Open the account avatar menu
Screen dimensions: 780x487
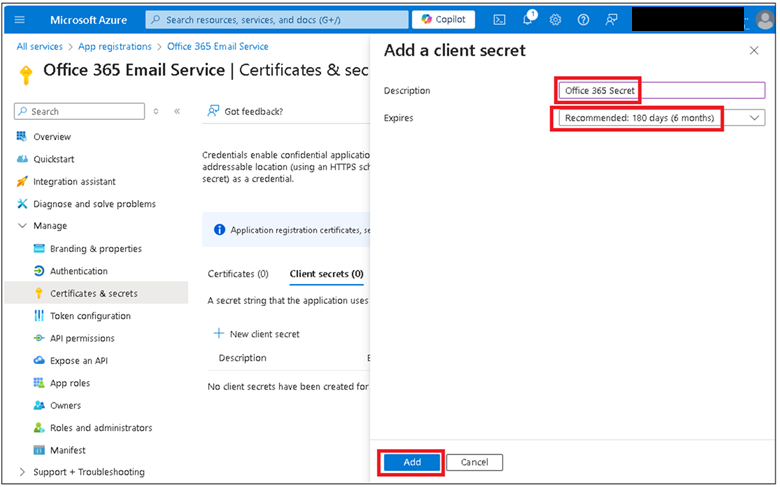pos(765,20)
